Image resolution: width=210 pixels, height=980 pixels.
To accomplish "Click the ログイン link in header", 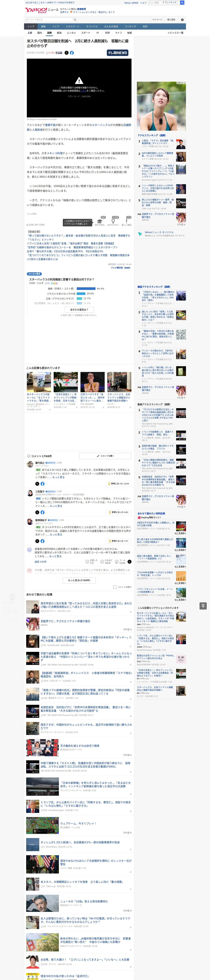I will (64, 12).
